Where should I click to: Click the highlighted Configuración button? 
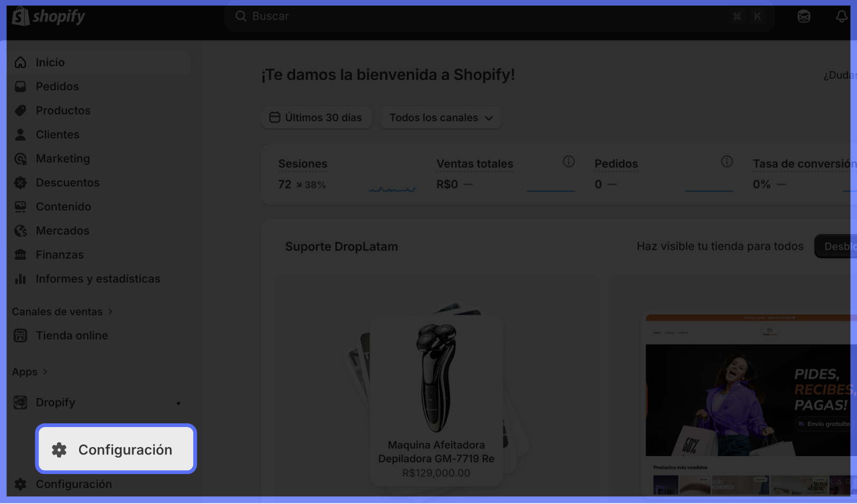point(116,449)
